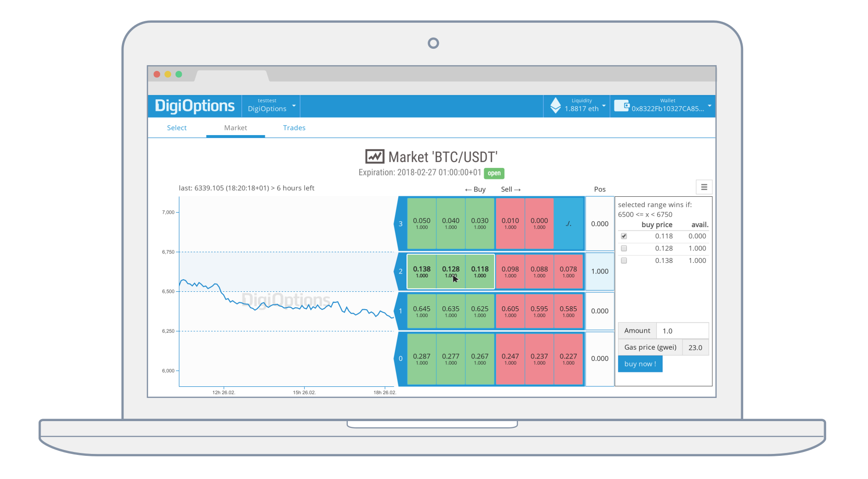The width and height of the screenshot is (868, 479).
Task: Toggle the 0.118 buy price checkbox
Action: [x=624, y=236]
